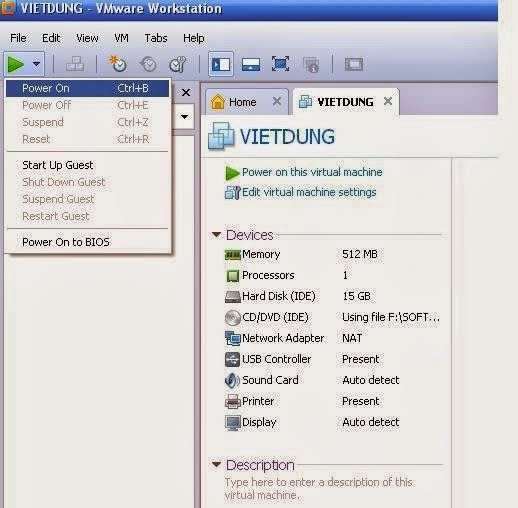Screen dimensions: 518x508
Task: Click the VIETDUNG virtual machine header icon
Action: click(x=221, y=136)
